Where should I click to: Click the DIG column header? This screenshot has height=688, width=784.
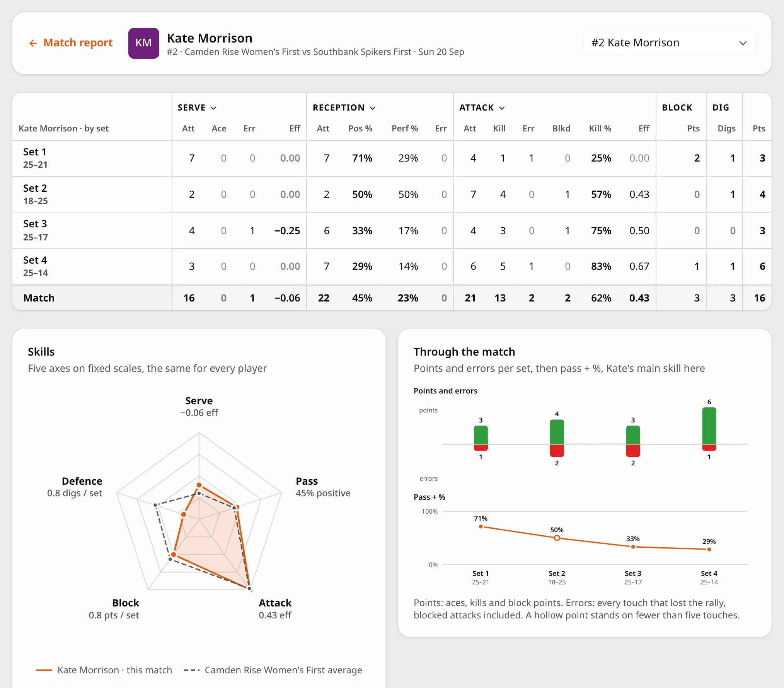click(721, 108)
